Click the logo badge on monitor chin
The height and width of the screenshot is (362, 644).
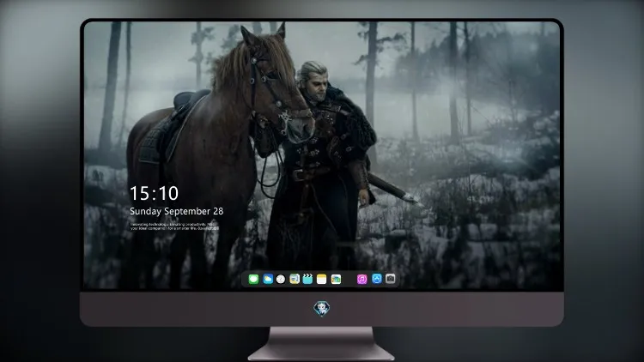322,309
